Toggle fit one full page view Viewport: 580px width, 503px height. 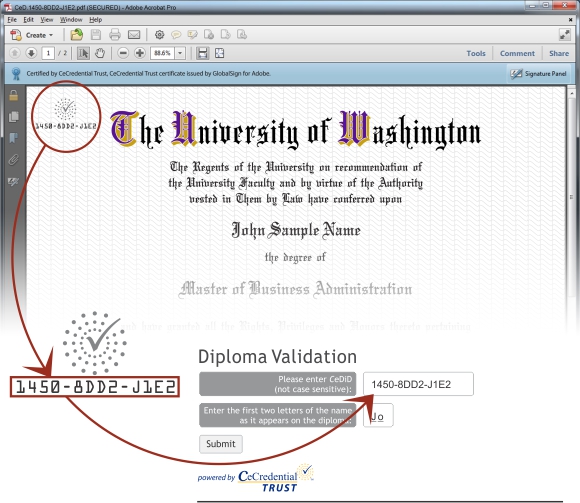[219, 53]
